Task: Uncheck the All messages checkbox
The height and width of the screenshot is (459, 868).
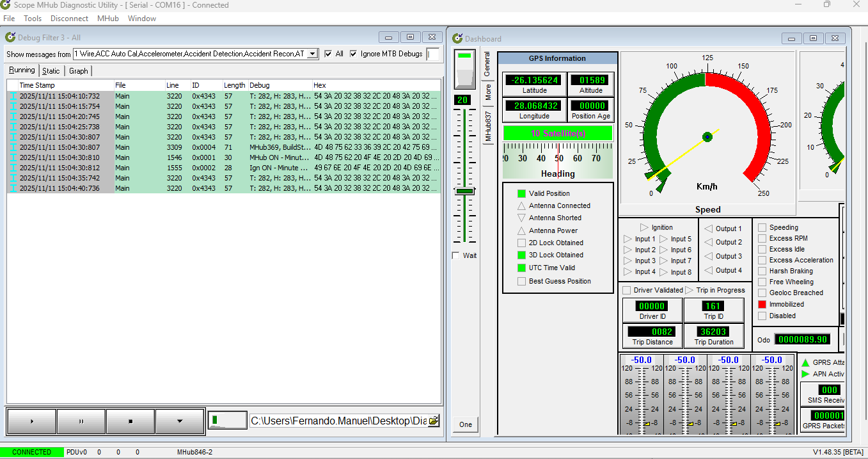Action: (x=328, y=54)
